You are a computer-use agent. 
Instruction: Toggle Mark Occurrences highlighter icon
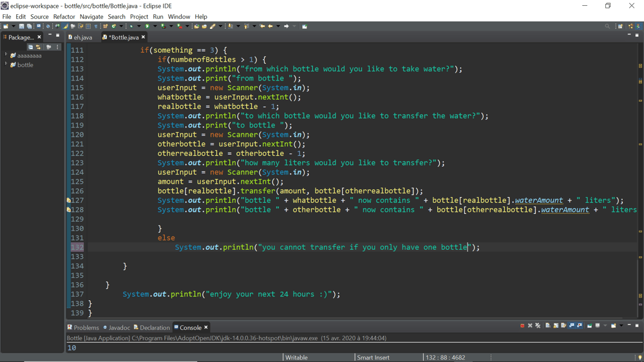[x=65, y=26]
